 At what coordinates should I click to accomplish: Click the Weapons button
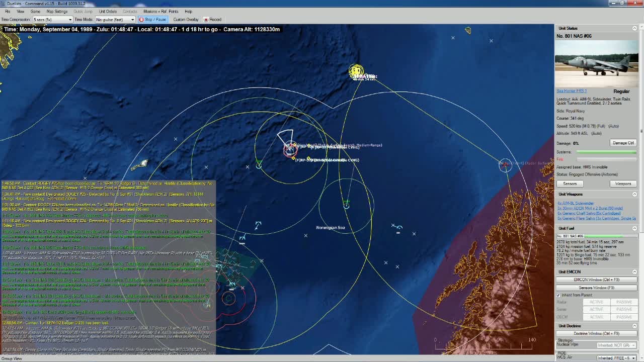[623, 184]
